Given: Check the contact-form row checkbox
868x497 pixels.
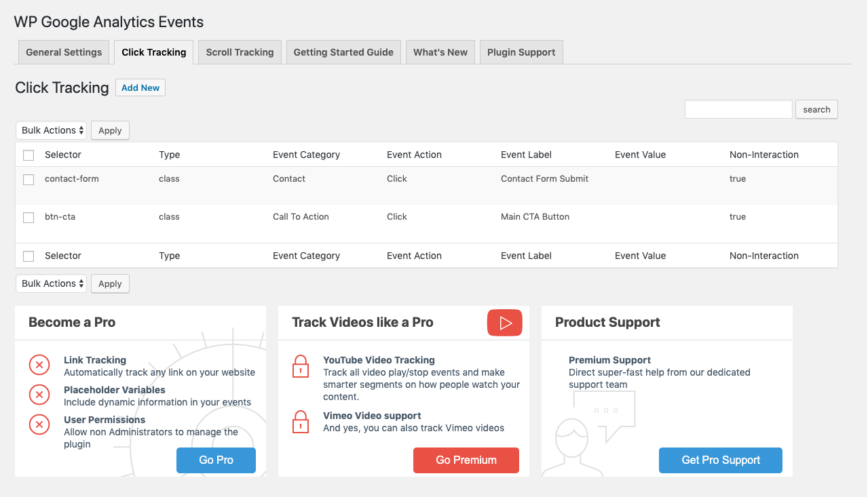Looking at the screenshot, I should [29, 180].
